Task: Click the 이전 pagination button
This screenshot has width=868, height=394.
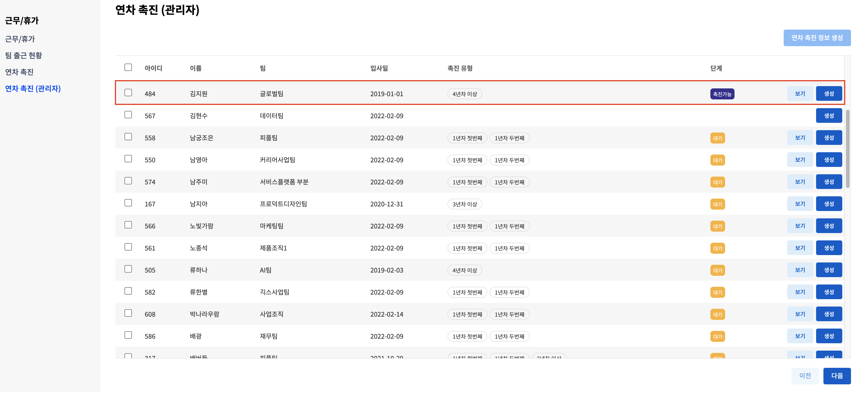Action: click(805, 376)
